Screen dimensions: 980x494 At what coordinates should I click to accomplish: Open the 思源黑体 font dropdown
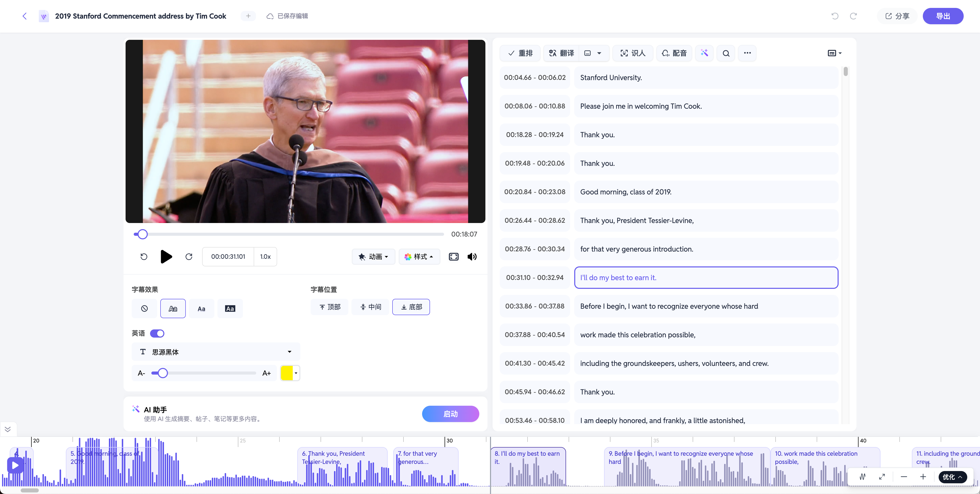tap(216, 352)
